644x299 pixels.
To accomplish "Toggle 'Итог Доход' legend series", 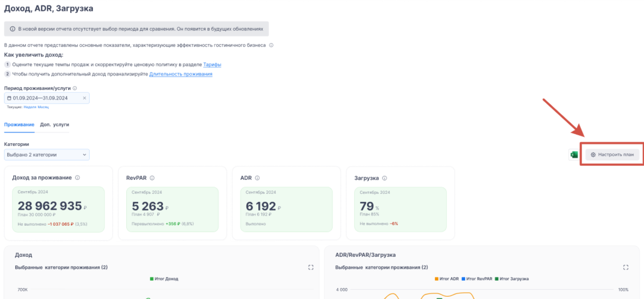I will click(x=164, y=279).
